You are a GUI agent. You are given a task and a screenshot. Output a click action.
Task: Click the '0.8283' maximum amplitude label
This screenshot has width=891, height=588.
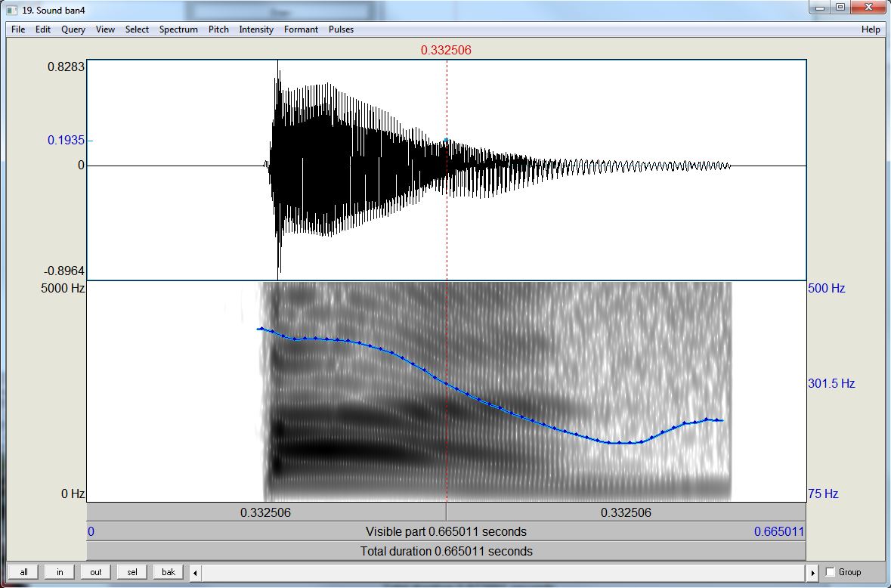[x=66, y=67]
